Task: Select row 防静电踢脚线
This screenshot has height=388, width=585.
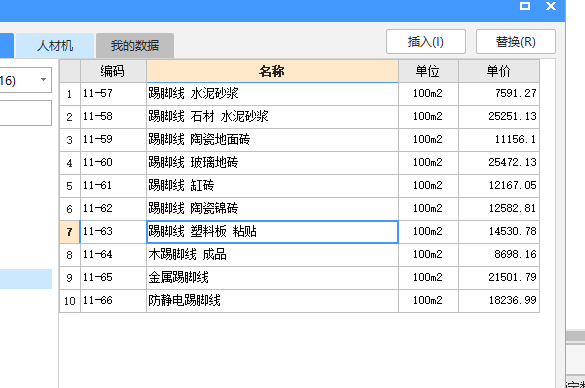Action: point(272,301)
